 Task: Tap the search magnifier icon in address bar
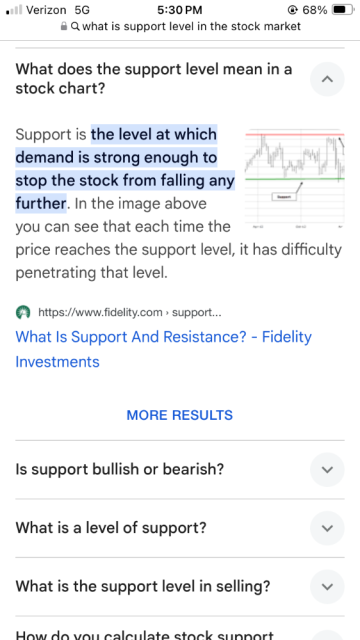[75, 27]
